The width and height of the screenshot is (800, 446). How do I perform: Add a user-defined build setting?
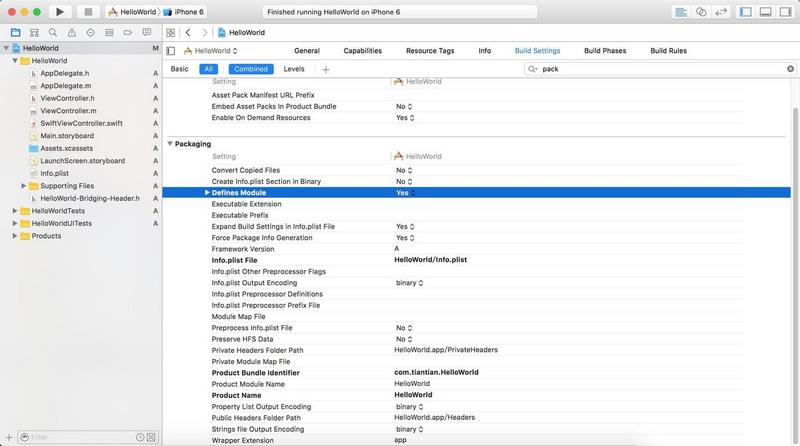326,69
